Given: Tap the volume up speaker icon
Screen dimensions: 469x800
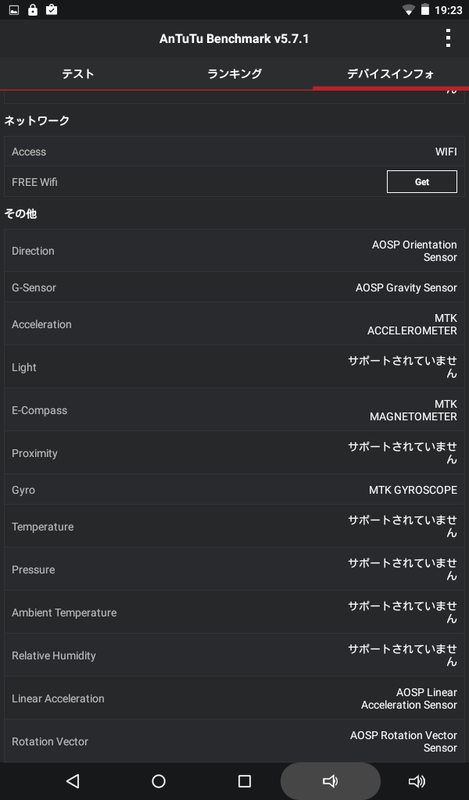Looking at the screenshot, I should (x=416, y=781).
